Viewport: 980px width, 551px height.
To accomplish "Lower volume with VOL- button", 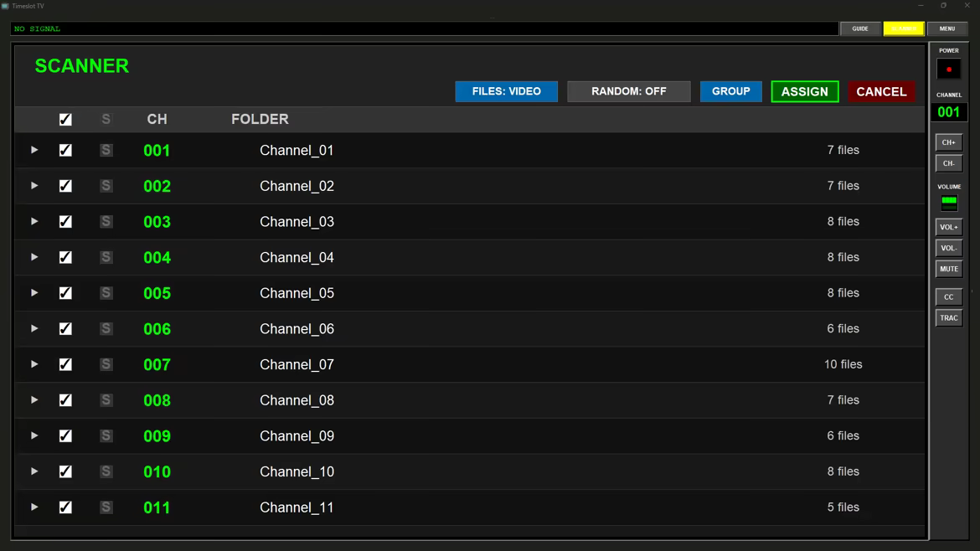I will tap(949, 248).
